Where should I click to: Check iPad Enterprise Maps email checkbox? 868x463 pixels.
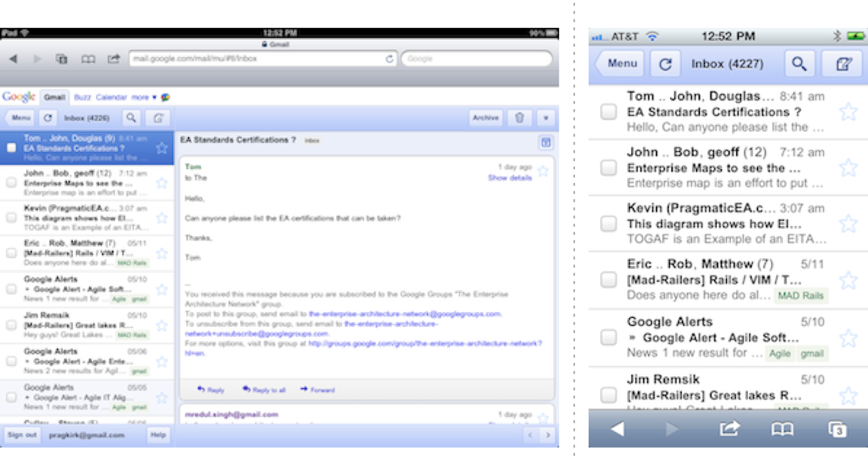[11, 182]
